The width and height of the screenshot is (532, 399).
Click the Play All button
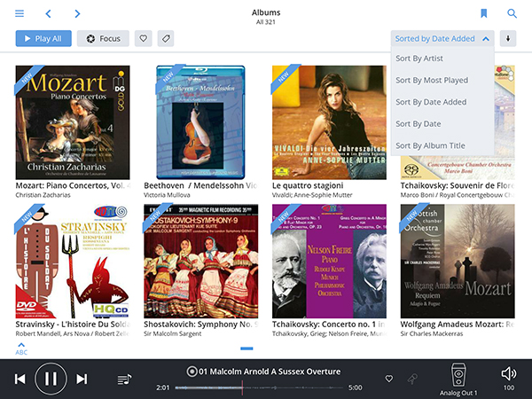[43, 39]
